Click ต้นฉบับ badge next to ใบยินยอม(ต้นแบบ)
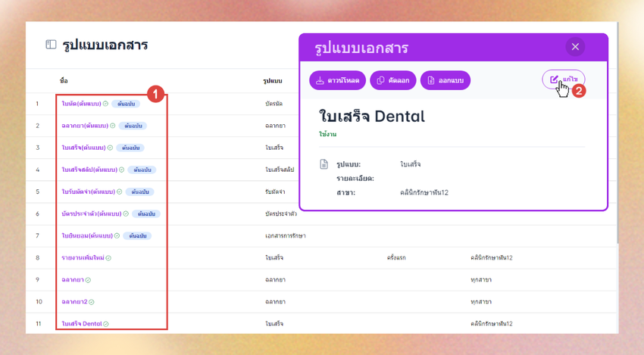 click(x=138, y=235)
